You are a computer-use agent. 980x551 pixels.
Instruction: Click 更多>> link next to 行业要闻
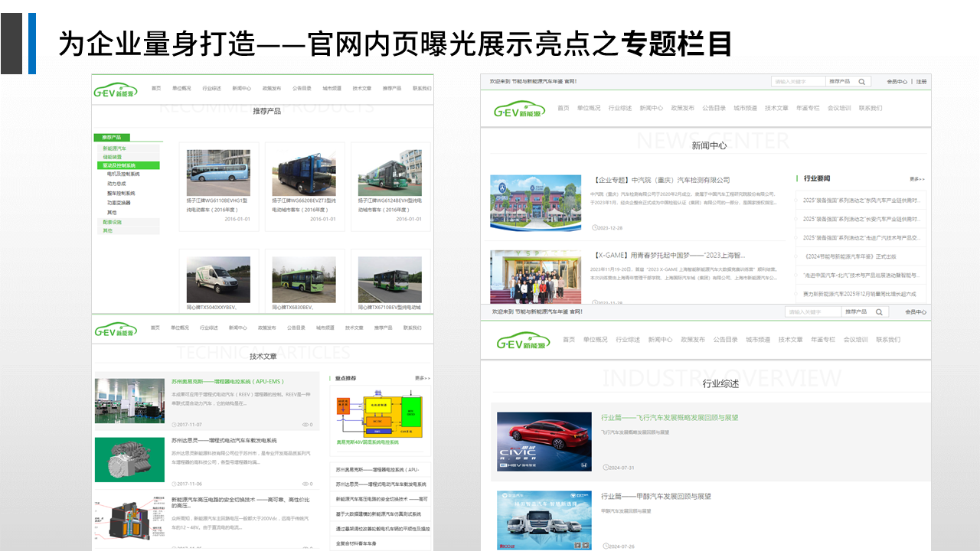coord(916,179)
